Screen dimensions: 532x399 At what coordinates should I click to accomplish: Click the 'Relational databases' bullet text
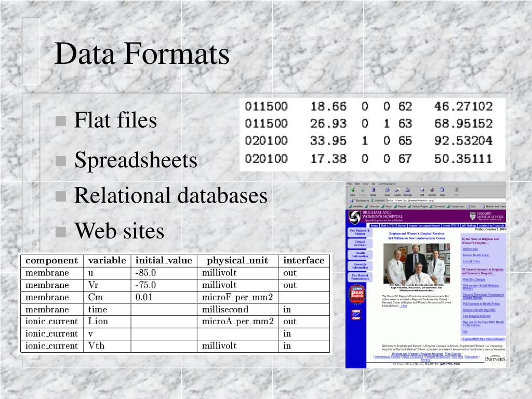(x=170, y=195)
